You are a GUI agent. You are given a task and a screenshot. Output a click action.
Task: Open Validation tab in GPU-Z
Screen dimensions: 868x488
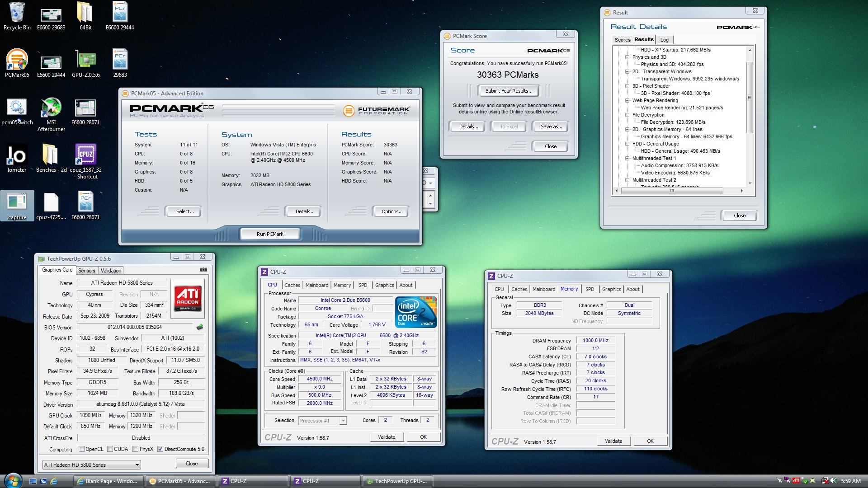pos(111,271)
